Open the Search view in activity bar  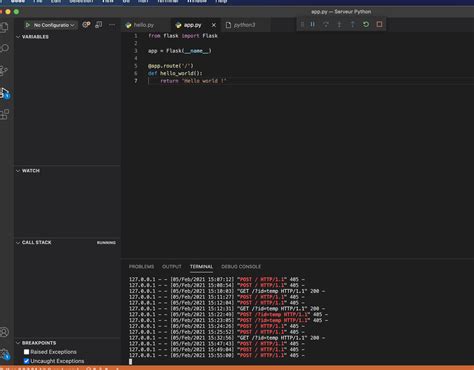click(4, 49)
